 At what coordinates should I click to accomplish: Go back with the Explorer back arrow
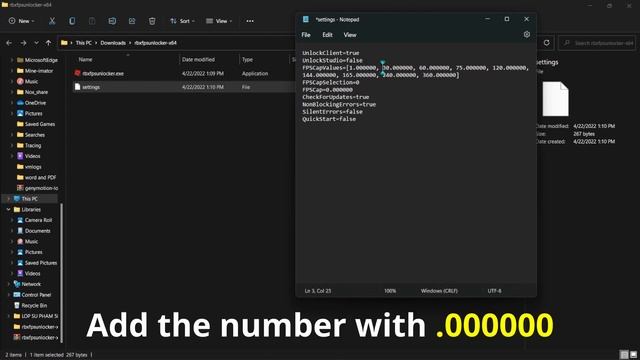tap(9, 43)
